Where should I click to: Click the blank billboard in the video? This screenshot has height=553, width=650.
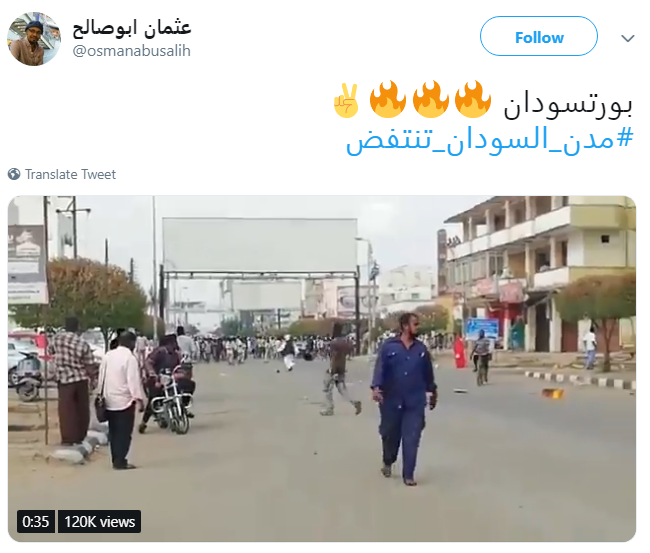(260, 245)
